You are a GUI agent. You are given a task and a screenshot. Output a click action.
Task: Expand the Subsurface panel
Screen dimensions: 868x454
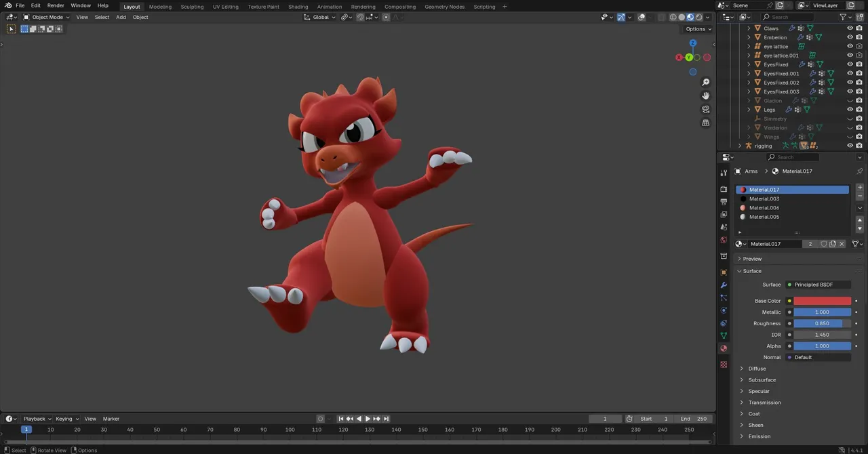[762, 380]
